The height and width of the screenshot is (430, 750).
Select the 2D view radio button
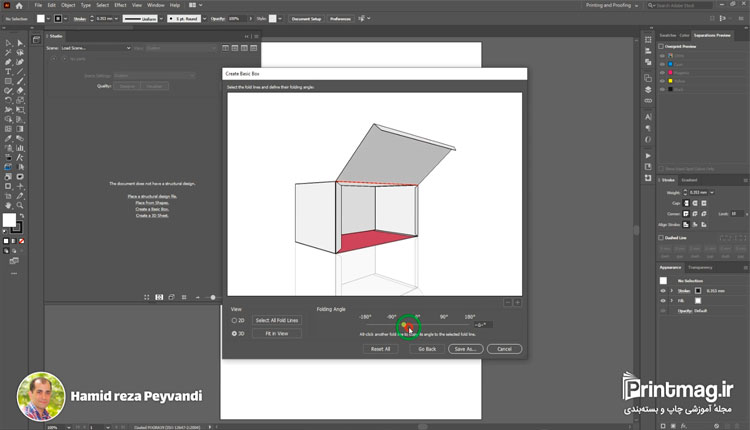coord(235,320)
